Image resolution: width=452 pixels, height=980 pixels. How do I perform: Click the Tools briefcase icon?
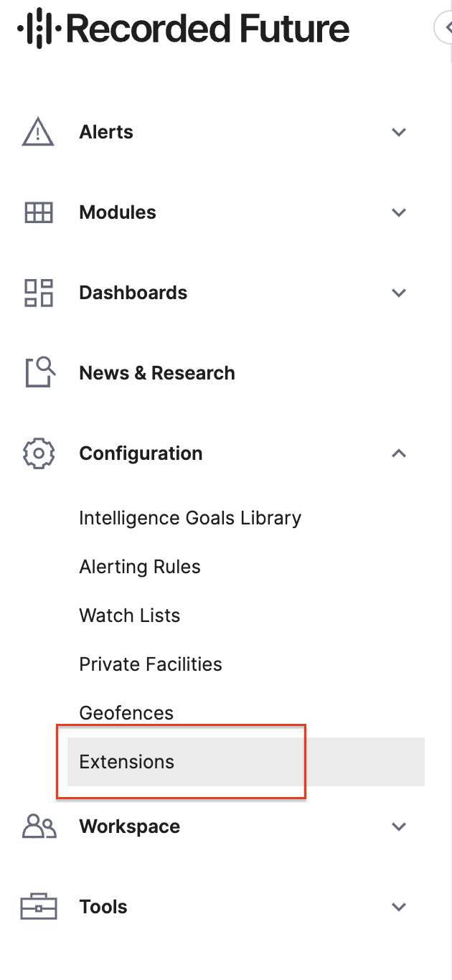coord(39,907)
